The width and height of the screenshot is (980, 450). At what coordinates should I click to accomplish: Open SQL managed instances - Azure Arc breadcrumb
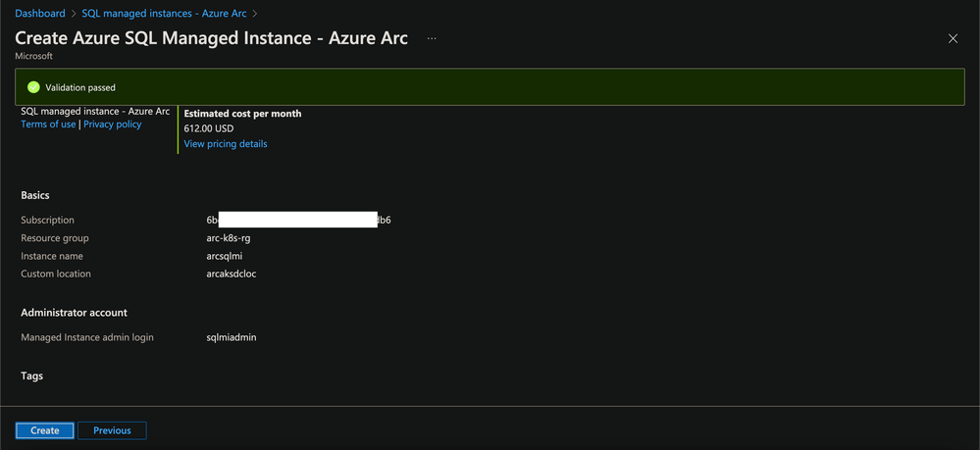click(x=165, y=13)
